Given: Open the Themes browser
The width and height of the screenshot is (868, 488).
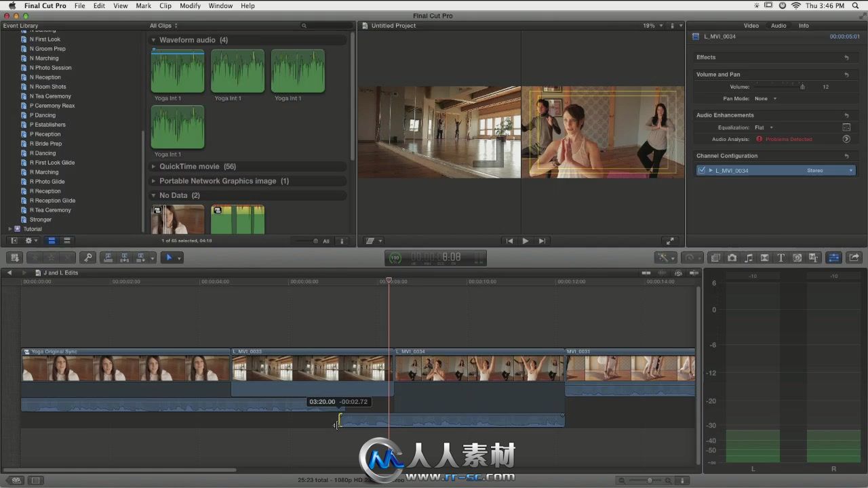Looking at the screenshot, I should [x=814, y=258].
